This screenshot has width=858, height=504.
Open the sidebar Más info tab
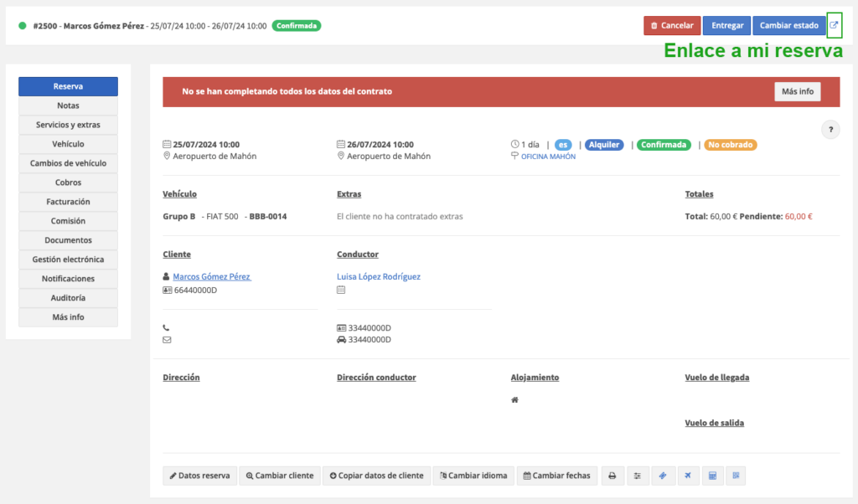[69, 317]
